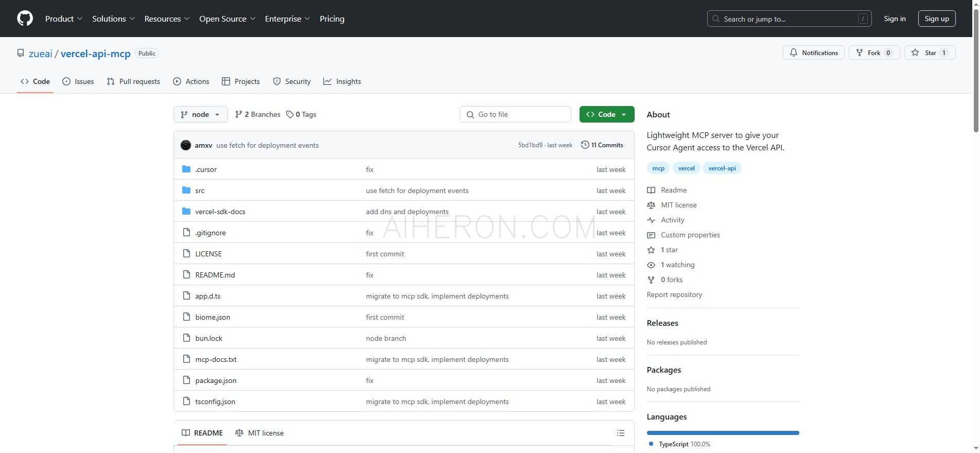Click the fork icon in Fork button
This screenshot has height=453, width=980.
(x=859, y=53)
